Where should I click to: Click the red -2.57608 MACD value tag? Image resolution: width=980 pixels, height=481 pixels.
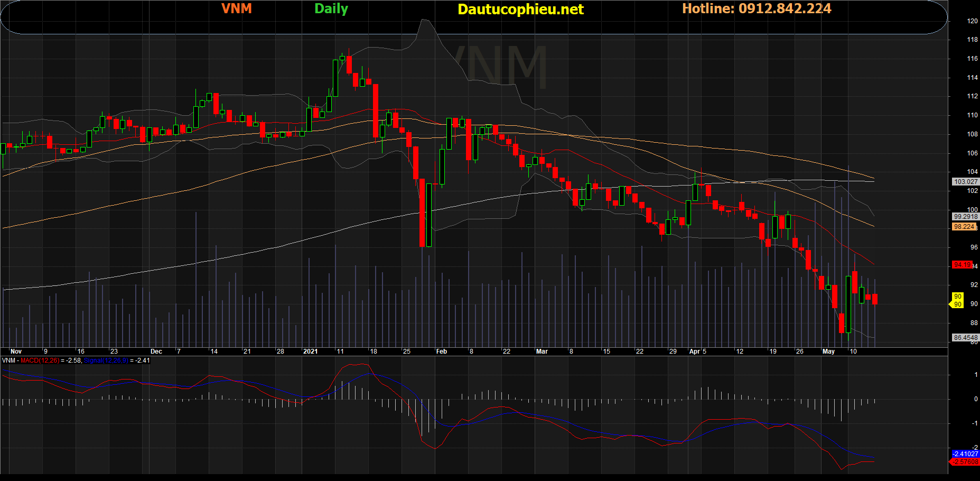pyautogui.click(x=965, y=462)
